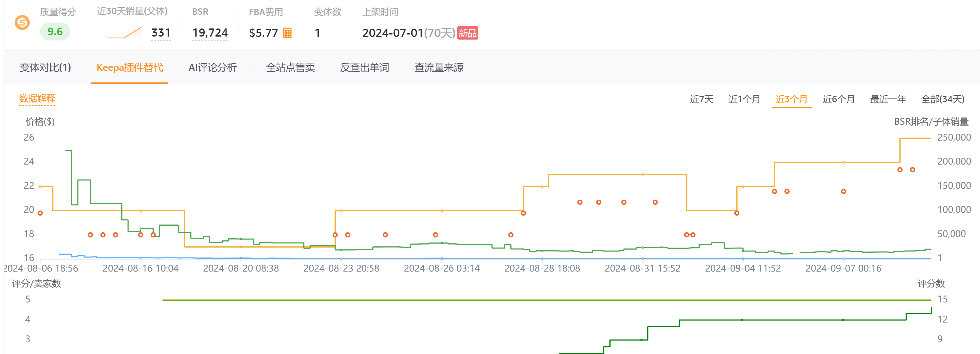Open the 全站点售卖 tab
This screenshot has width=980, height=354.
pos(290,68)
